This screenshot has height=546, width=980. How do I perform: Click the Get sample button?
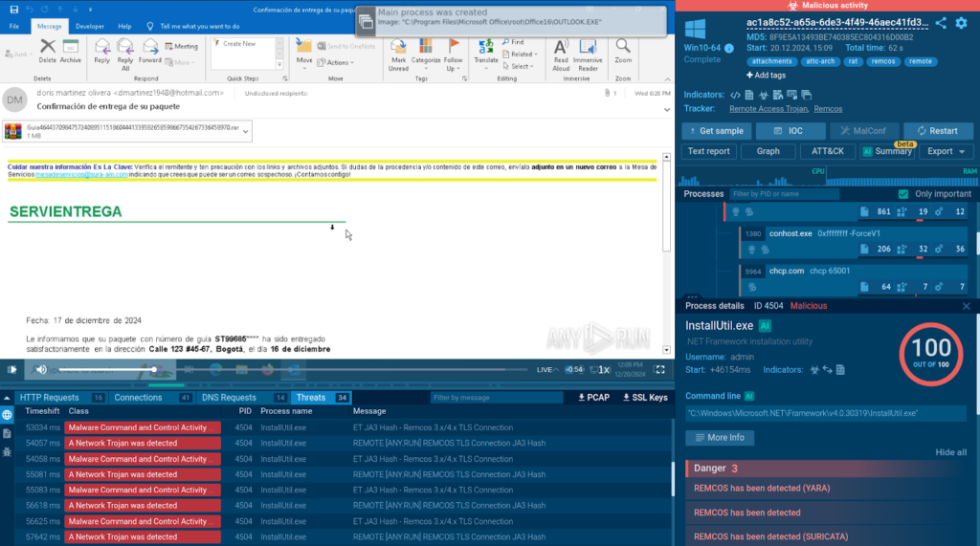click(715, 131)
